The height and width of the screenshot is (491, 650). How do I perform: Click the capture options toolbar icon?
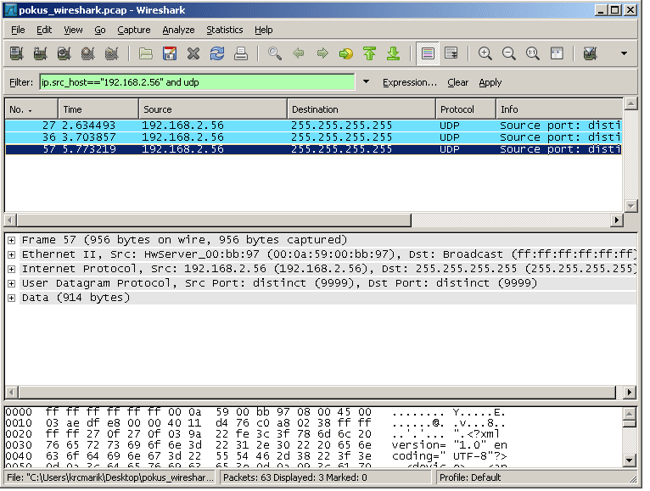40,53
